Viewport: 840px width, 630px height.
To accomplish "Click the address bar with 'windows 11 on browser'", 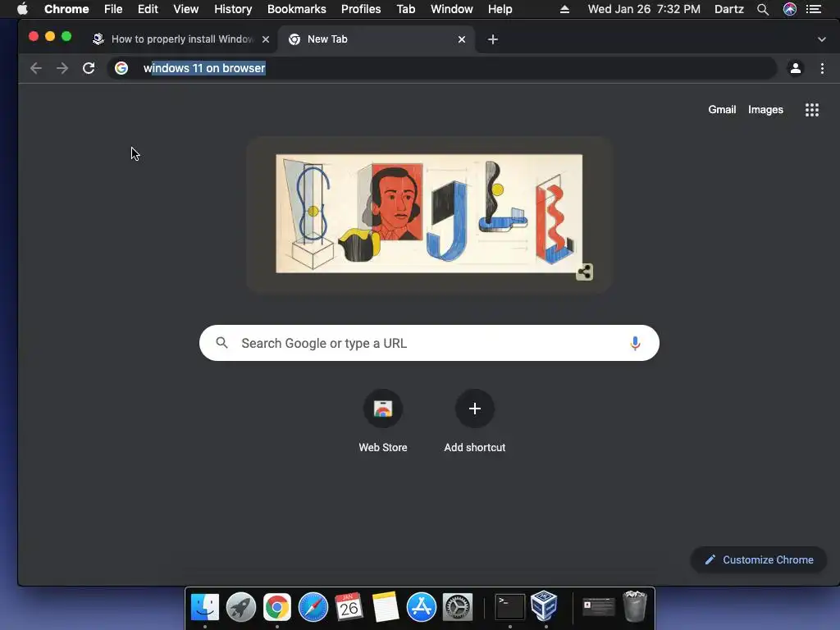I will (x=442, y=68).
